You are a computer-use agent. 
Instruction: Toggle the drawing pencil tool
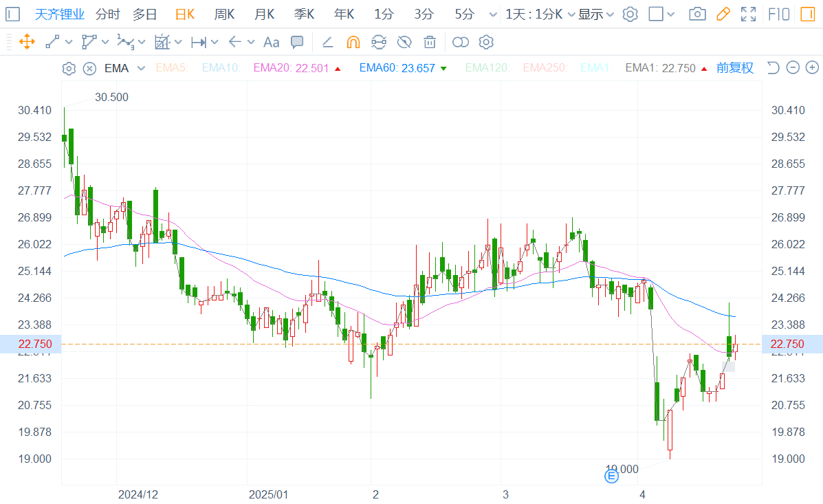point(723,14)
